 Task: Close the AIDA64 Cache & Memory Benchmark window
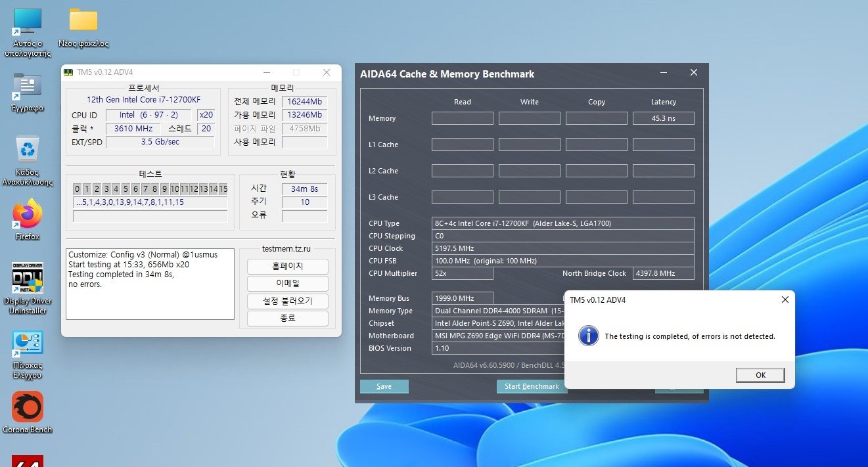(x=694, y=73)
